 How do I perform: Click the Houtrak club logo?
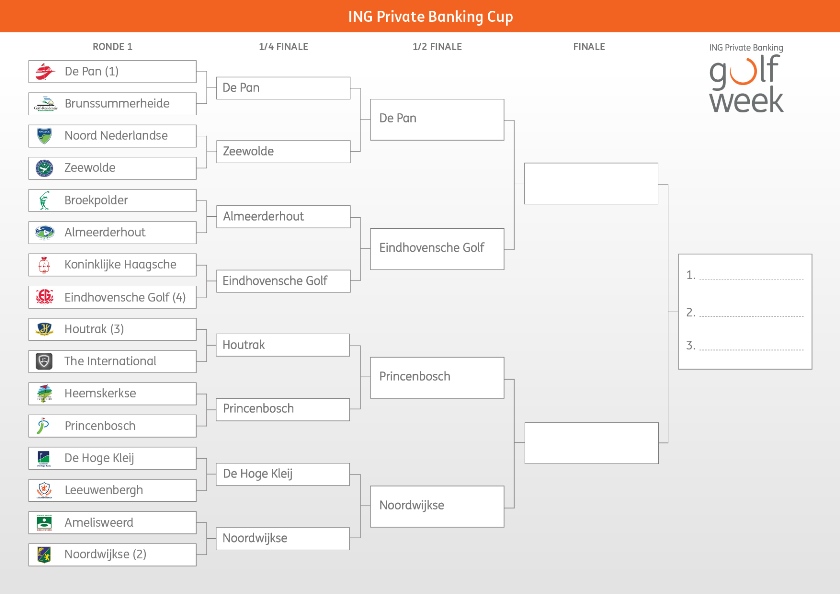[x=44, y=329]
